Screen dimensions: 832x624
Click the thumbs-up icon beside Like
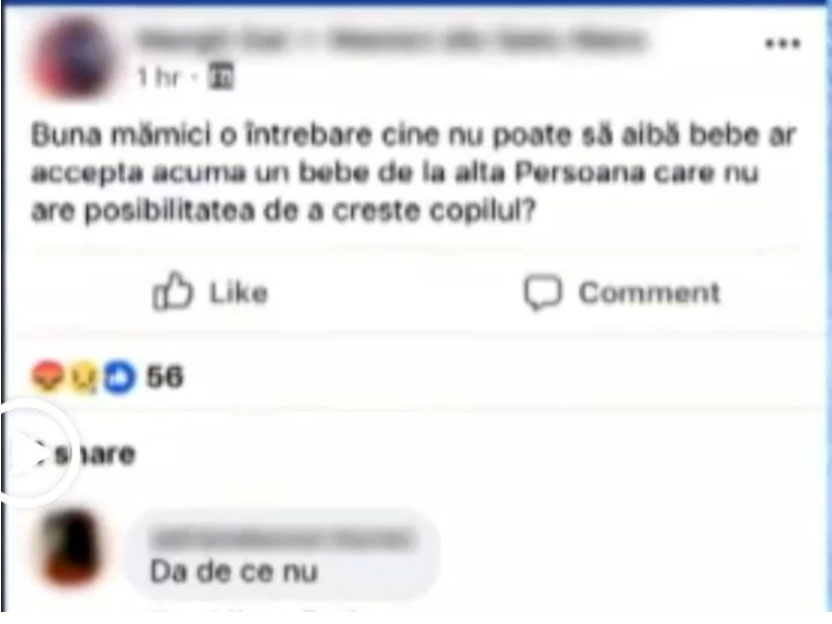[x=172, y=291]
